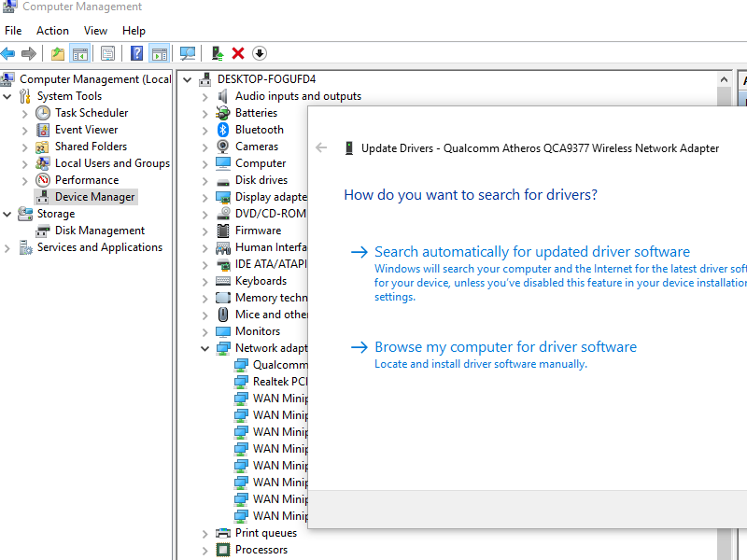Click the blue Help question mark icon
747x560 pixels.
point(136,53)
